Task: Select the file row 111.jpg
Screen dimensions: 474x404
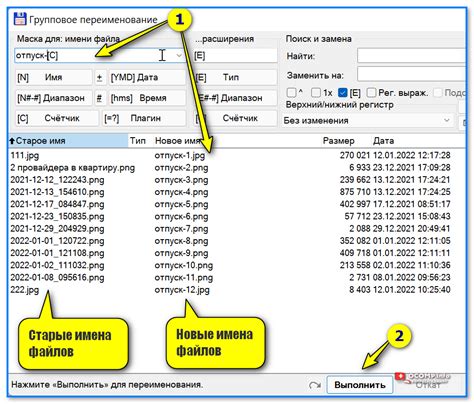Action: (x=25, y=155)
